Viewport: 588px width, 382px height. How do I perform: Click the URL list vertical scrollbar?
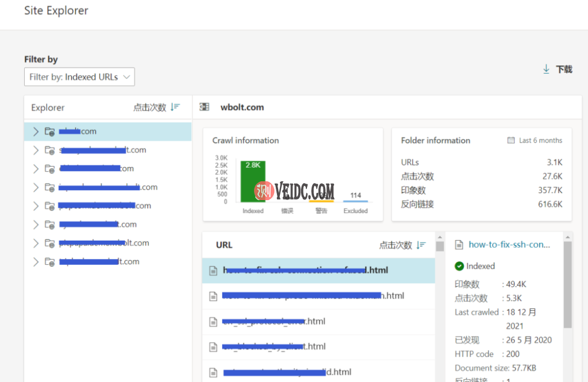click(439, 306)
